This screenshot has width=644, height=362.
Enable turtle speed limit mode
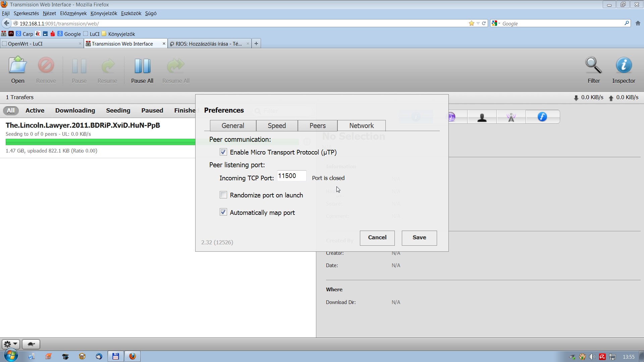[31, 344]
